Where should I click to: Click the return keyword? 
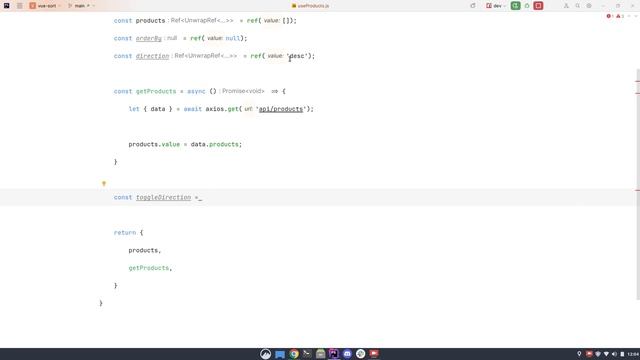point(124,233)
